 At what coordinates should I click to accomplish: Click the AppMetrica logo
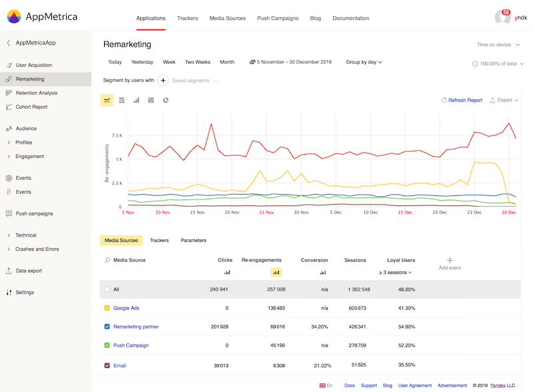pyautogui.click(x=42, y=17)
